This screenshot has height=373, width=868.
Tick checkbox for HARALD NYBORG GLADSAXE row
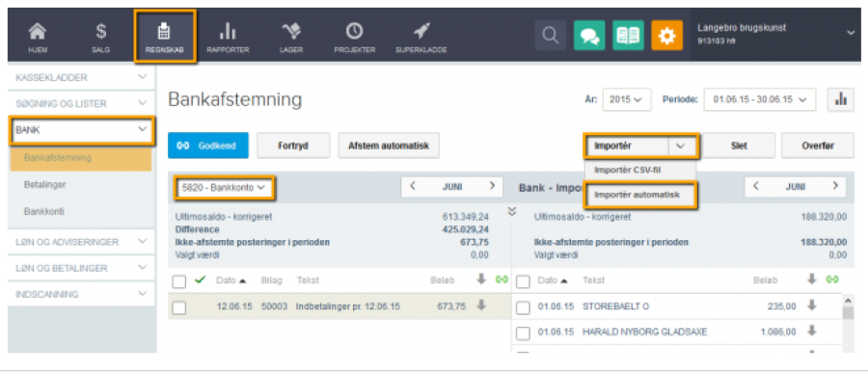pos(523,333)
